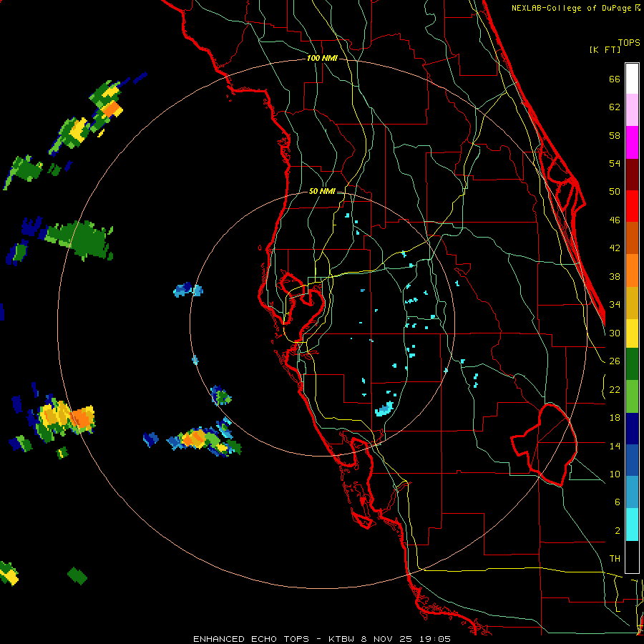Click the NEXLAB-College of DuPage credit text
This screenshot has width=644, height=644.
pyautogui.click(x=575, y=8)
